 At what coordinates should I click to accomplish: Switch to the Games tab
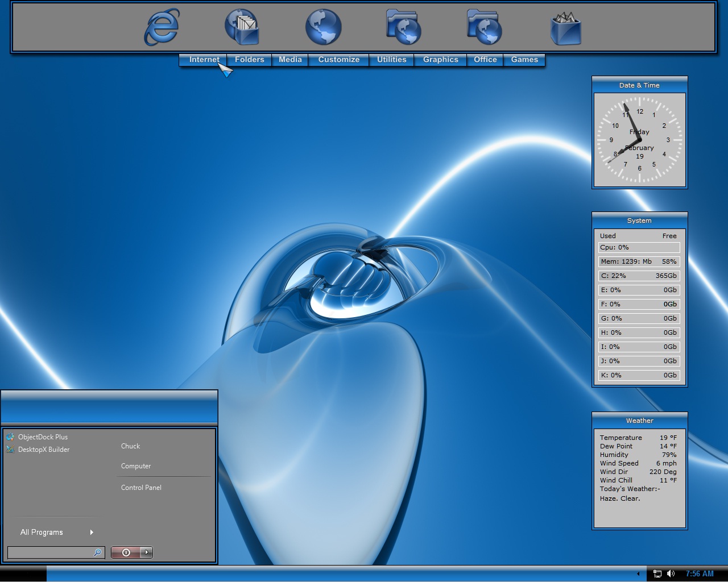524,60
